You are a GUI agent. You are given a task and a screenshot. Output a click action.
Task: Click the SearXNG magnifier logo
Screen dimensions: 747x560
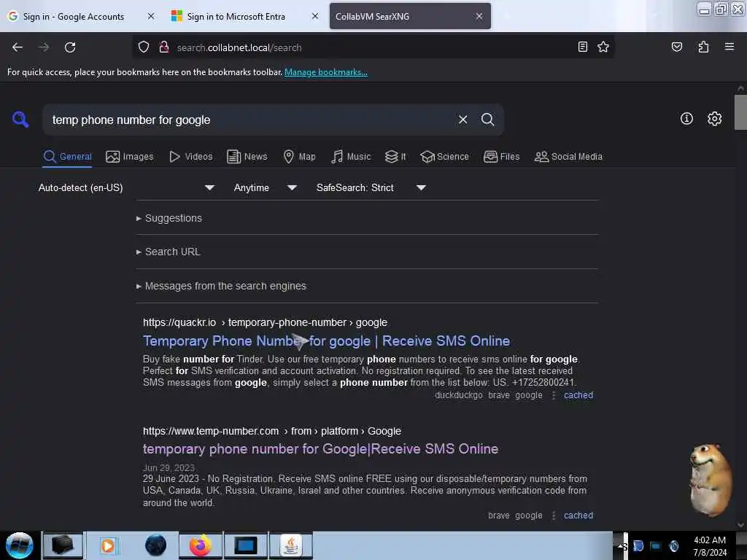20,119
